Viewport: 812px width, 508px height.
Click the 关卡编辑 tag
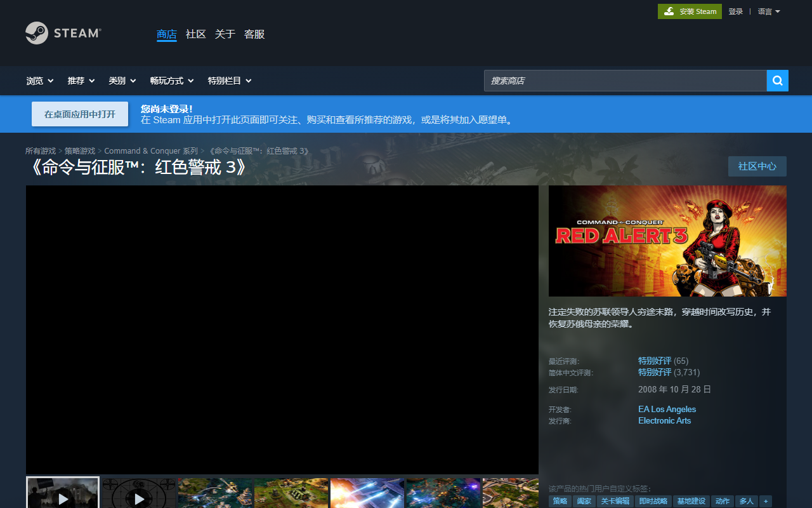615,501
